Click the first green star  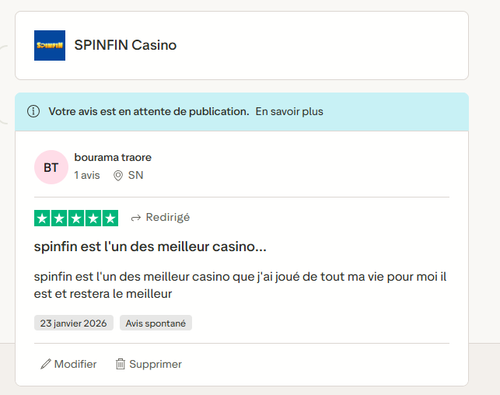click(42, 218)
